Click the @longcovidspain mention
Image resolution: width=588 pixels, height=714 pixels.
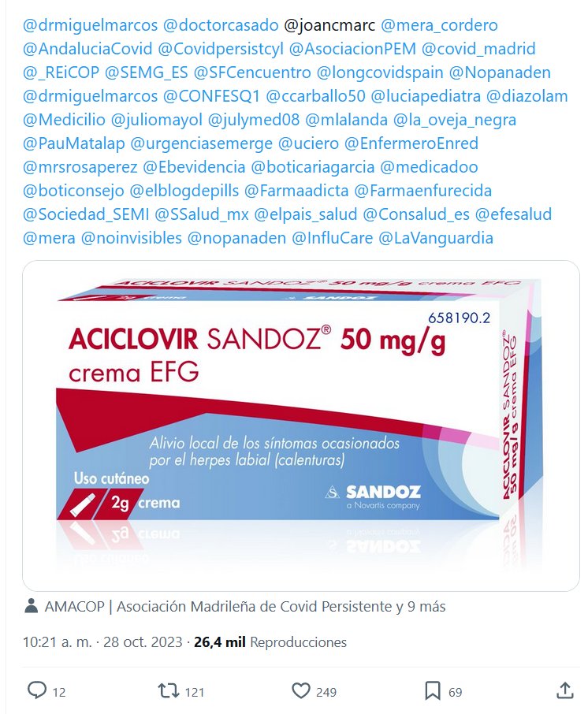pos(380,73)
